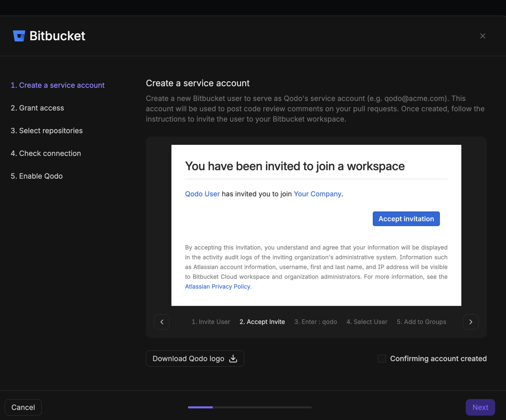This screenshot has height=420, width=506.
Task: Click the Qodo User profile link
Action: click(202, 194)
